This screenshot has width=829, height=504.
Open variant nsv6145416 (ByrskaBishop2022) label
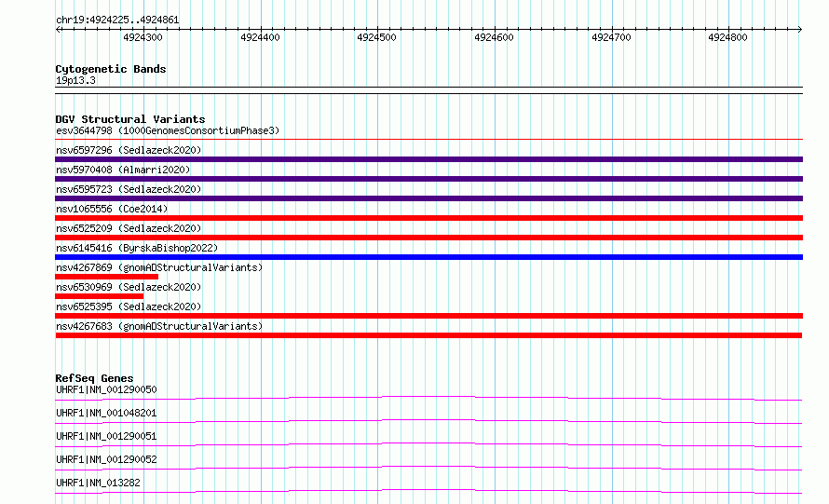[x=137, y=248]
